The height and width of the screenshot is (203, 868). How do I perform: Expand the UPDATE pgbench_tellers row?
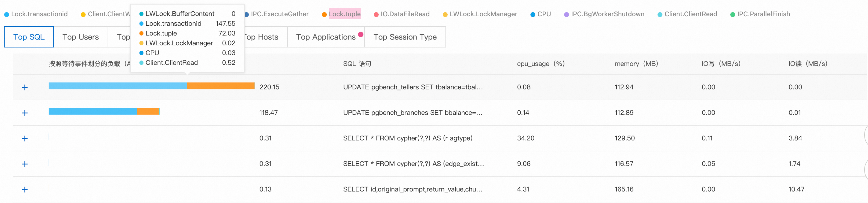coord(25,88)
